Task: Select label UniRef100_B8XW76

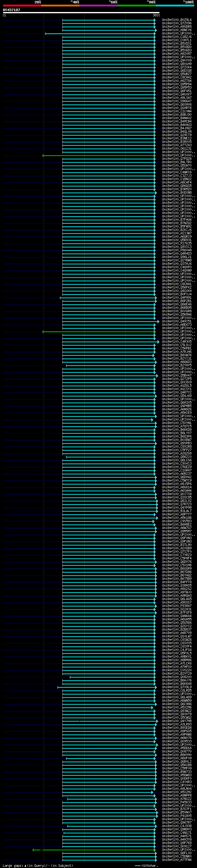Action: point(176,355)
